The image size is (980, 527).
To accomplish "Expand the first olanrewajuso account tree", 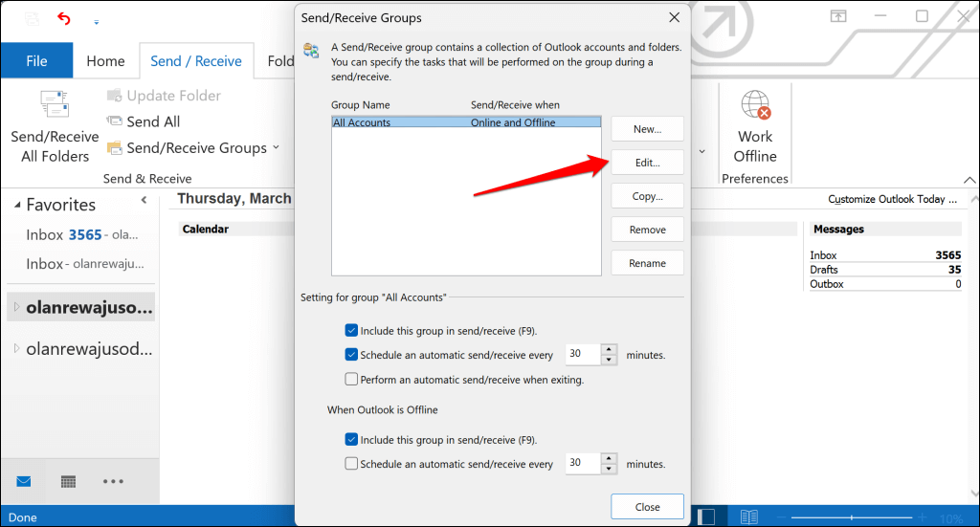I will [15, 307].
